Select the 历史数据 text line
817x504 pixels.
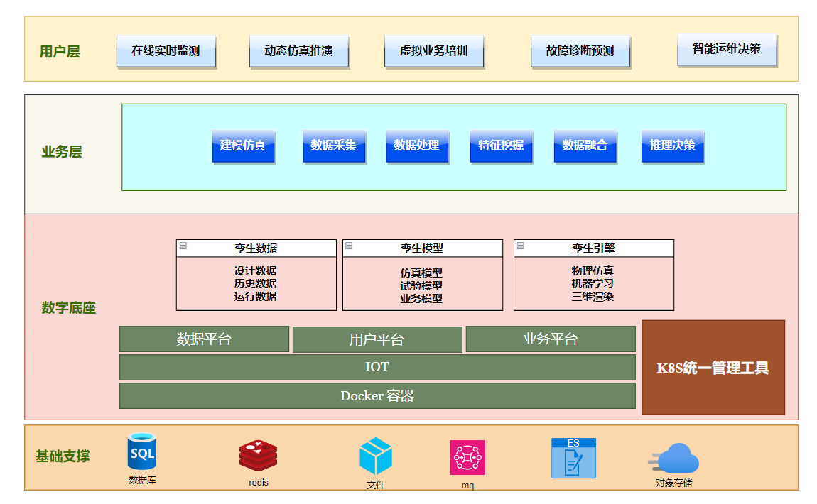click(x=255, y=284)
